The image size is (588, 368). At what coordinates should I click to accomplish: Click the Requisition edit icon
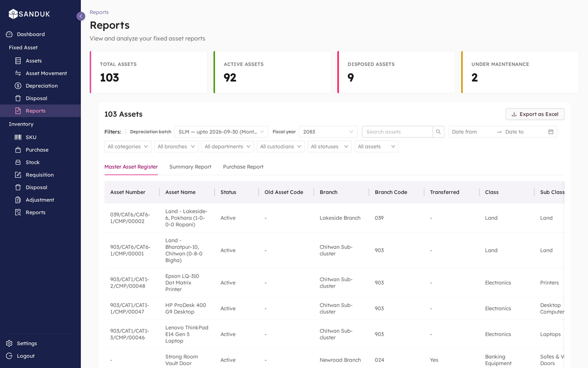click(x=18, y=175)
